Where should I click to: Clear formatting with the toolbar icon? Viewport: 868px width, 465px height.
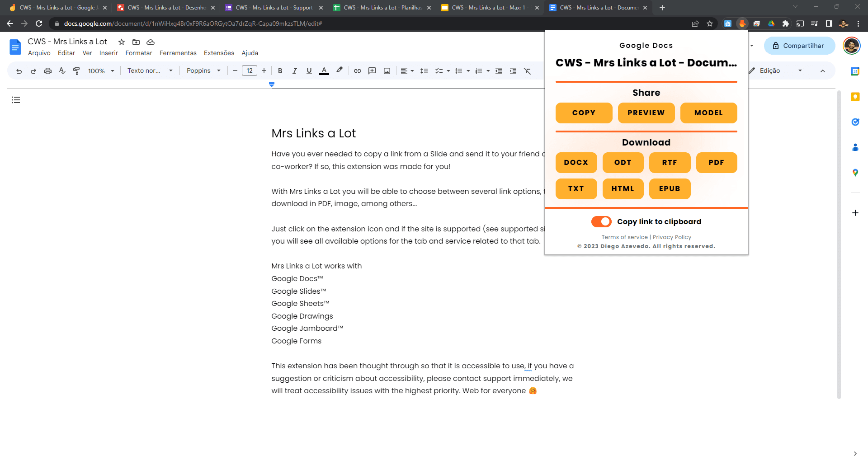[528, 71]
